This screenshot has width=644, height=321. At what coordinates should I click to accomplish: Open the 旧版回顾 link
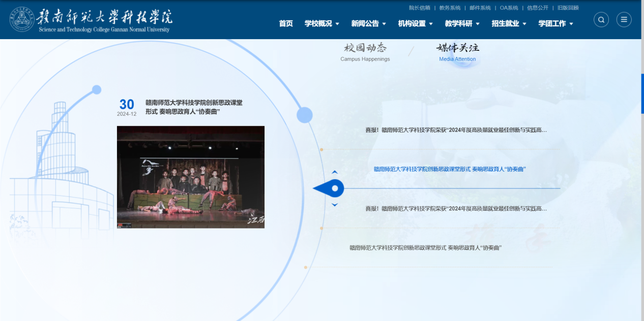coord(568,8)
